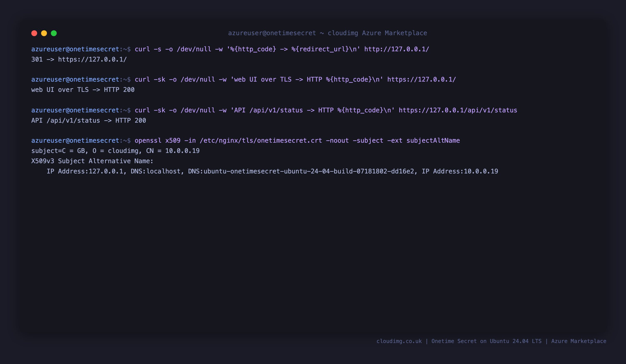
Task: Click the '301 -> https://127.0.0.1/' output
Action: 79,60
